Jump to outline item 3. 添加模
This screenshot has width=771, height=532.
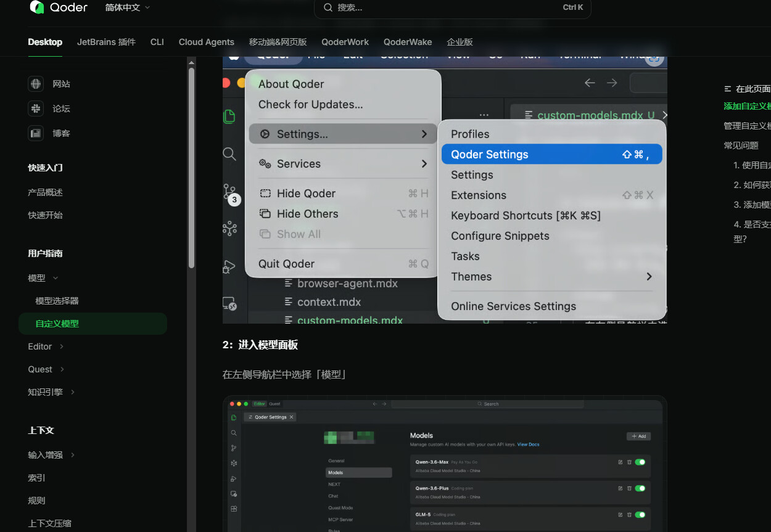(x=752, y=205)
